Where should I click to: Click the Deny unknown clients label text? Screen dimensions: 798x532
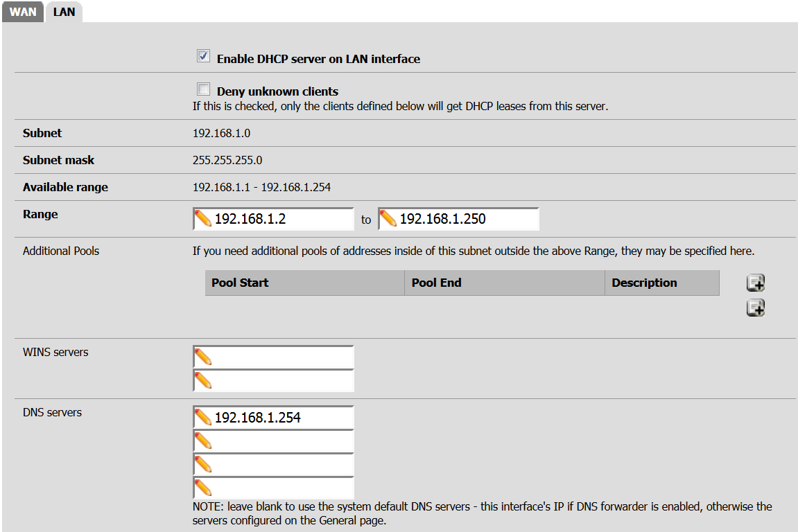pyautogui.click(x=277, y=91)
